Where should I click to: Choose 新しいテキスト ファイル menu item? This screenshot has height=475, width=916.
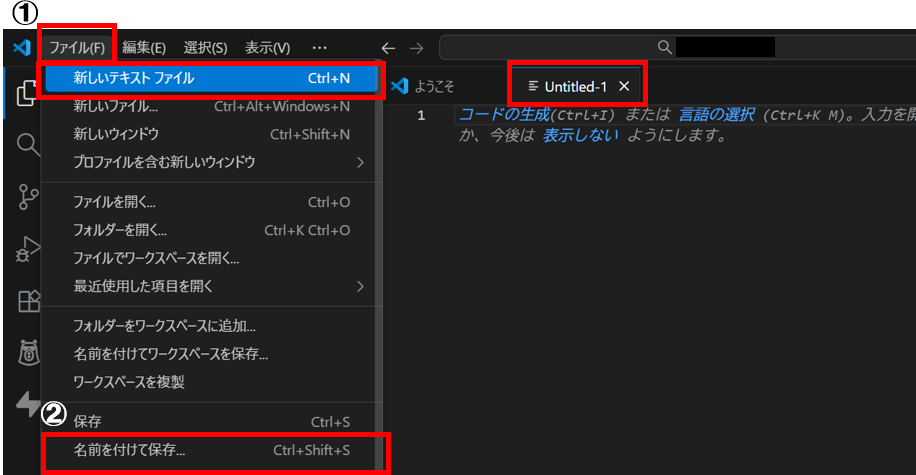pyautogui.click(x=211, y=78)
